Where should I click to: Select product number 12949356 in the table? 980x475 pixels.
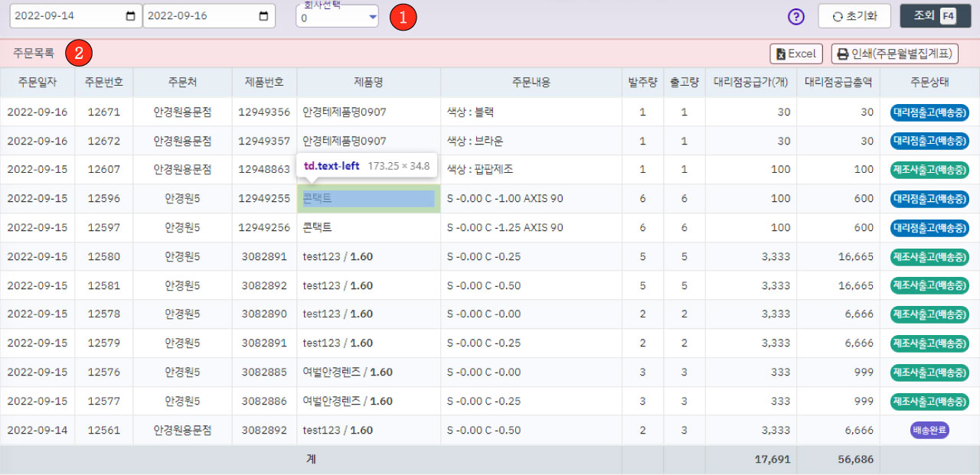(x=264, y=112)
